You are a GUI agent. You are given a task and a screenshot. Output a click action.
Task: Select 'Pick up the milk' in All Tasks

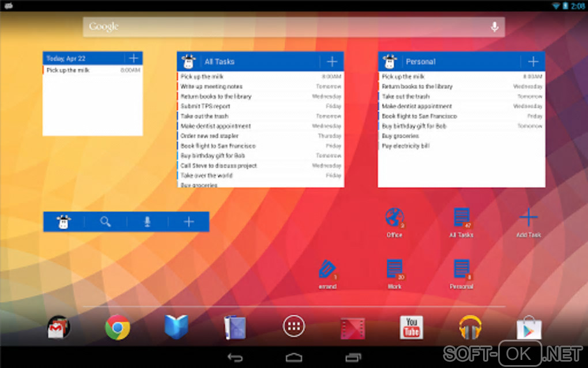pos(260,77)
